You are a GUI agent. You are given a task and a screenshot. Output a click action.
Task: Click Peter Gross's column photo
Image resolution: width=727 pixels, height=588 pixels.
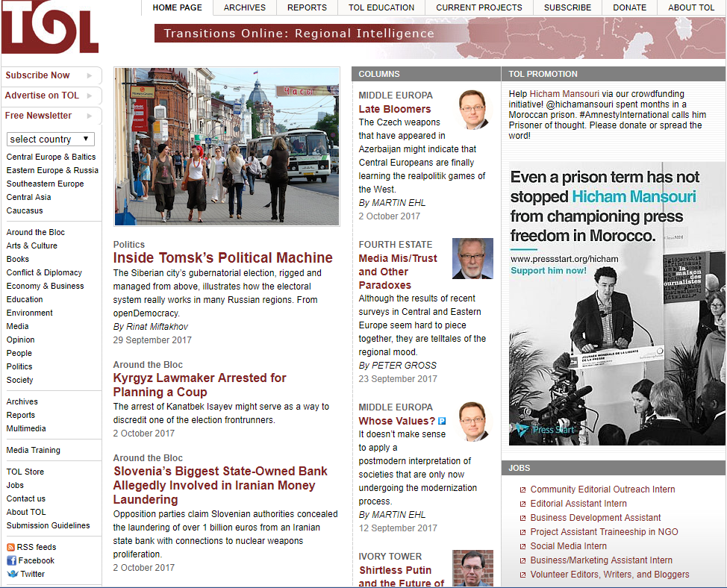tap(472, 258)
